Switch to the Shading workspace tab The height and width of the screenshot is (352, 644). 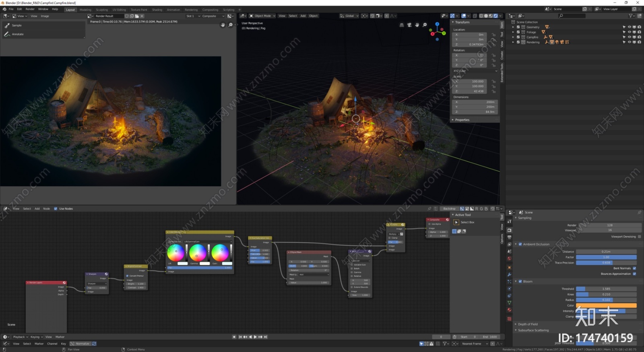pyautogui.click(x=157, y=10)
